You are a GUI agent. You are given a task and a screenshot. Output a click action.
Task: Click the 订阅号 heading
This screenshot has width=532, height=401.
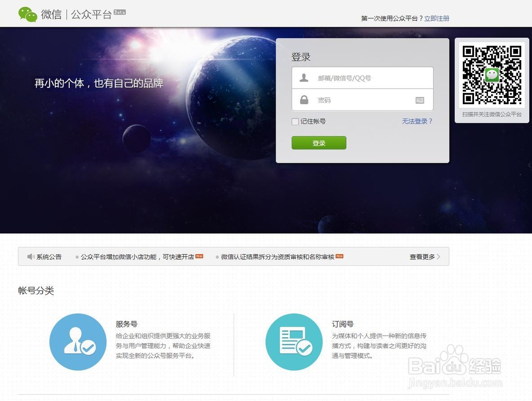[x=343, y=324]
